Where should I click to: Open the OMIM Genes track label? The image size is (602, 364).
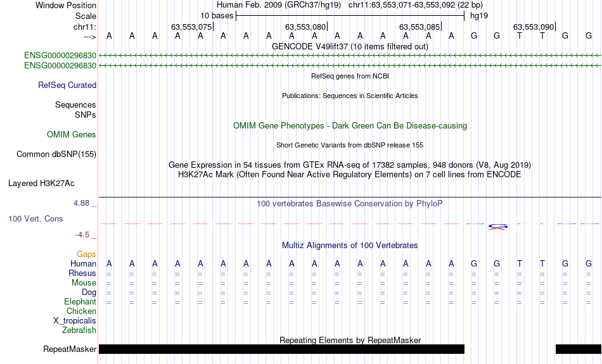[72, 135]
